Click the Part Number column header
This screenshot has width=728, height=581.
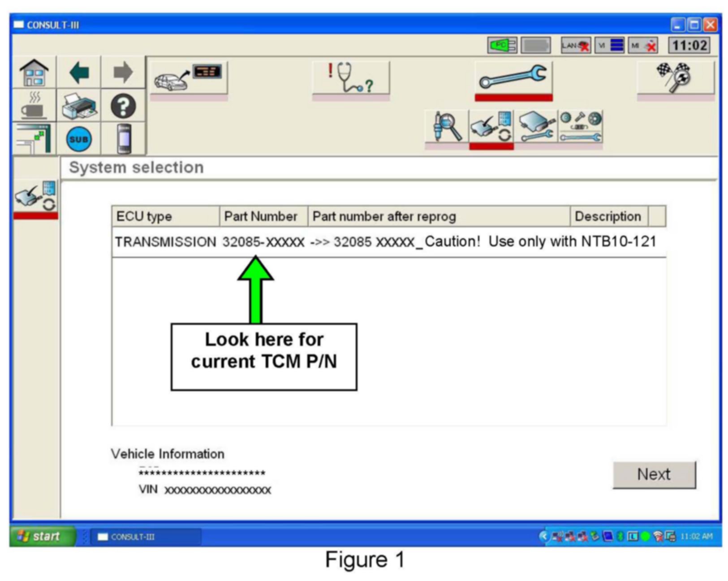point(263,216)
